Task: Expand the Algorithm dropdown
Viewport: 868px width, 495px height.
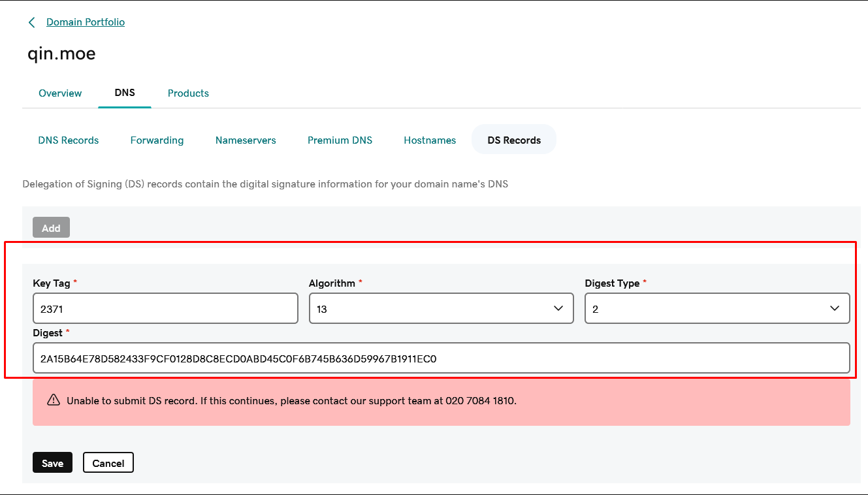Action: tap(441, 308)
